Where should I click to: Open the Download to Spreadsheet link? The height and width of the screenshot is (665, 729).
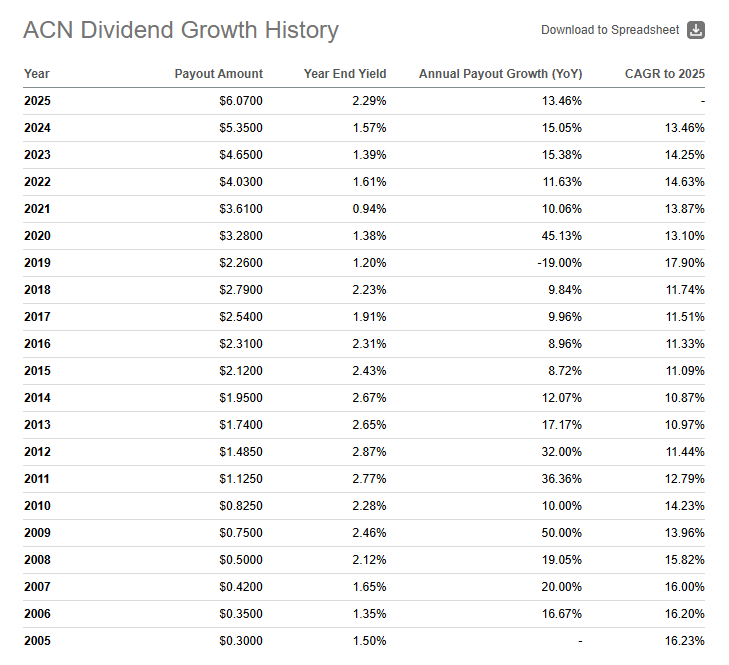610,30
